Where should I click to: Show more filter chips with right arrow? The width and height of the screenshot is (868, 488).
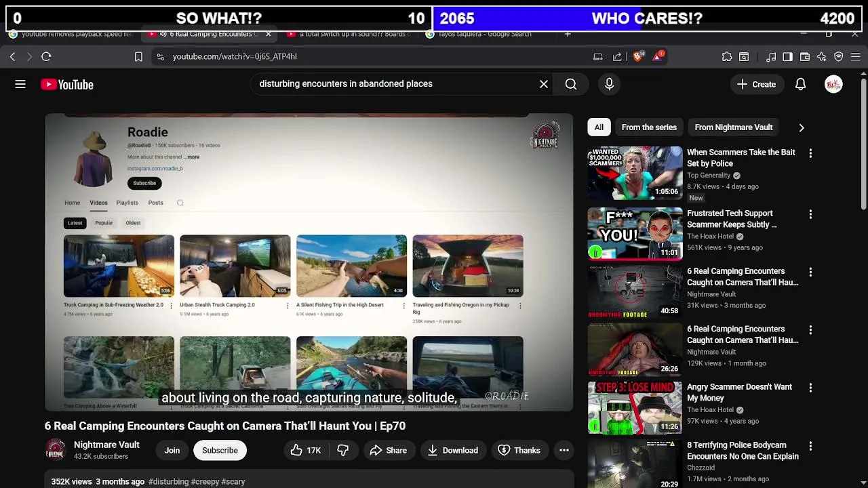pyautogui.click(x=802, y=127)
